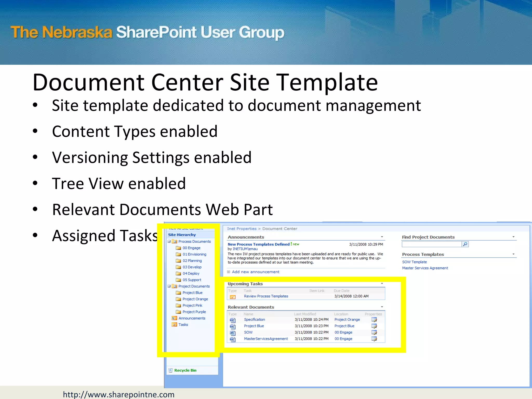Screen dimensions: 532x399
Task: Click the 05 Support folder icon
Action: pyautogui.click(x=178, y=280)
